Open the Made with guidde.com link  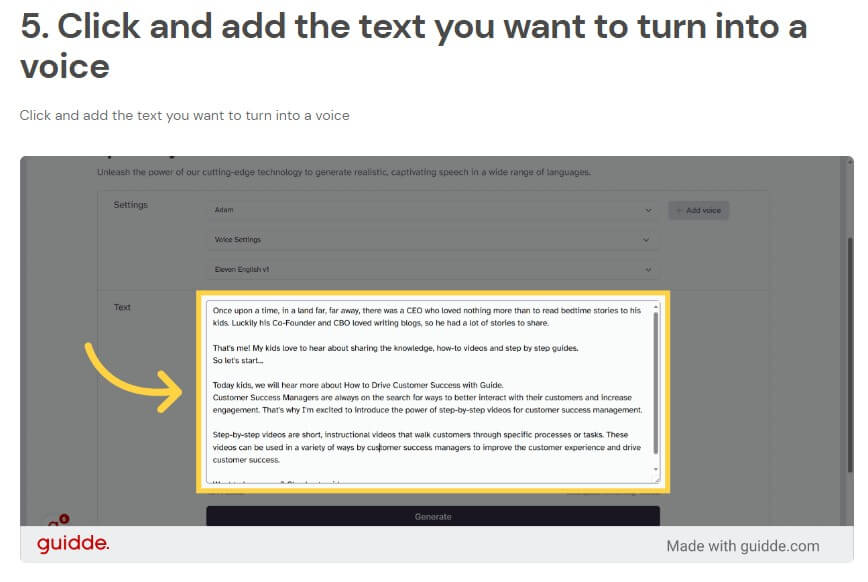(x=742, y=546)
